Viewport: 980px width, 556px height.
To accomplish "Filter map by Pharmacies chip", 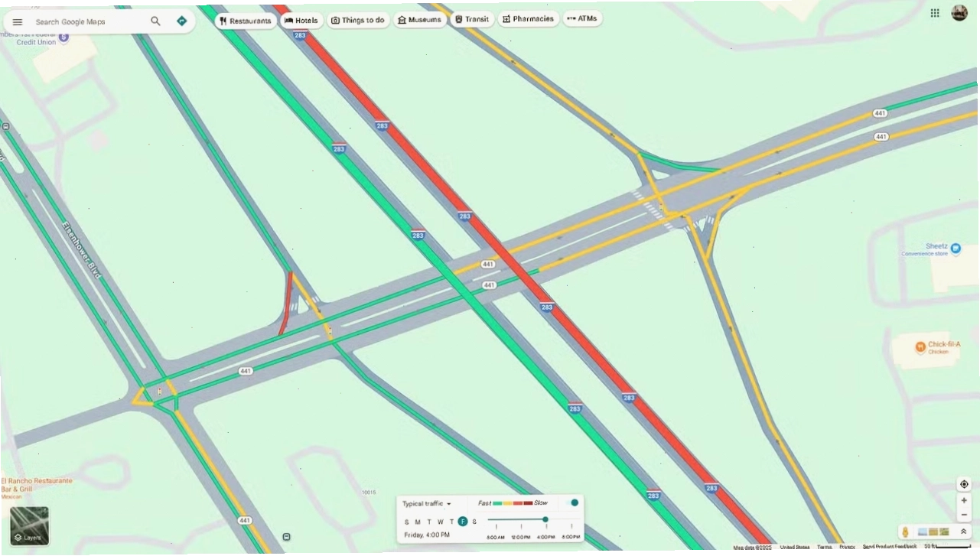I will (529, 18).
